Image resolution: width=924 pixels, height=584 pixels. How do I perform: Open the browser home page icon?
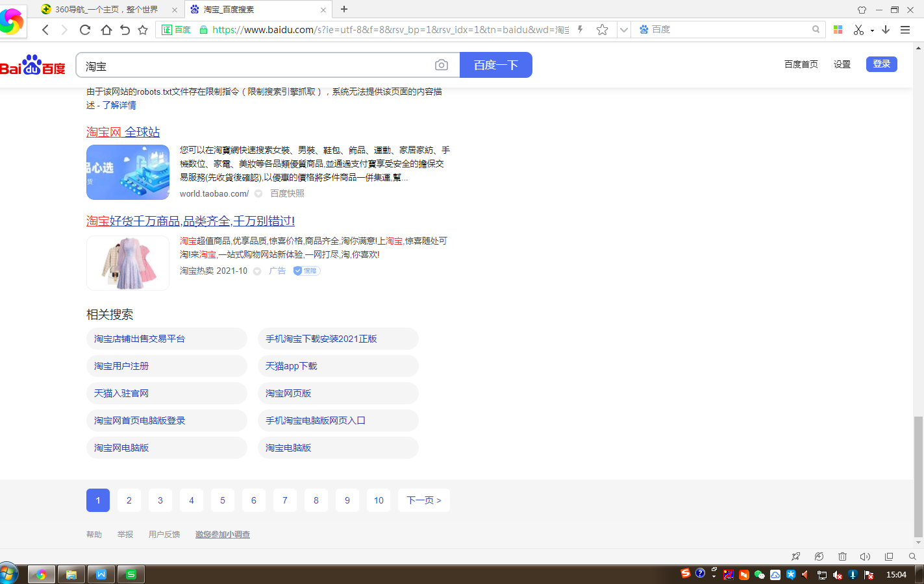106,30
